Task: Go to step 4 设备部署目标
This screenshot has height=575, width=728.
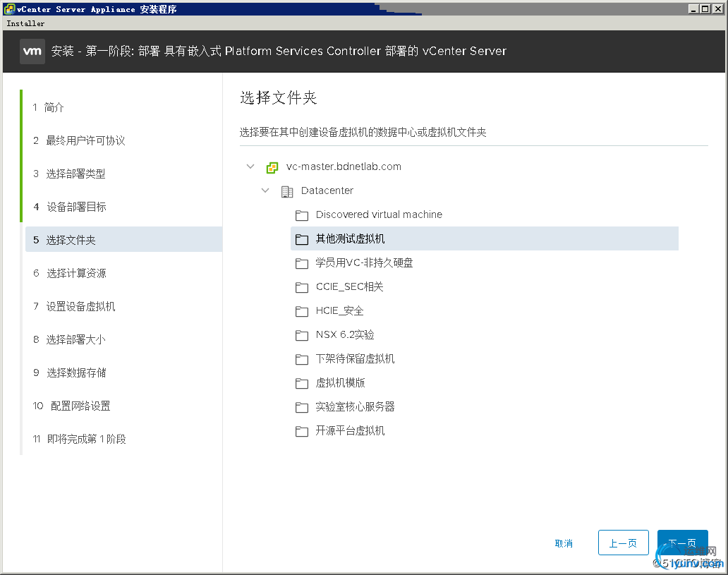Action: pyautogui.click(x=70, y=207)
